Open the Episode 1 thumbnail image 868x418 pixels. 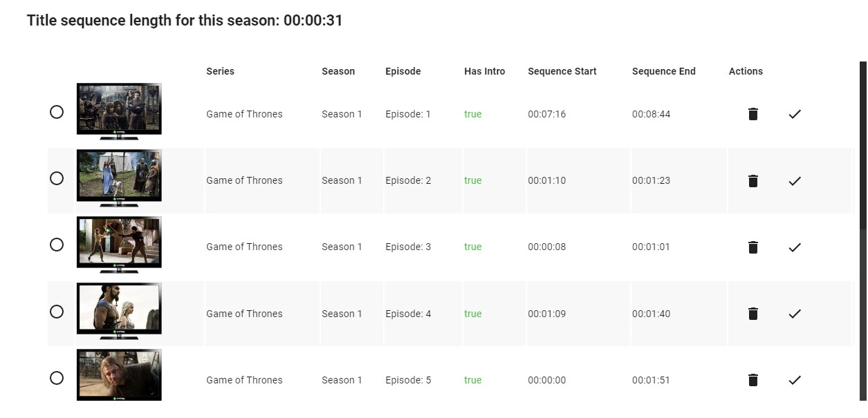119,111
